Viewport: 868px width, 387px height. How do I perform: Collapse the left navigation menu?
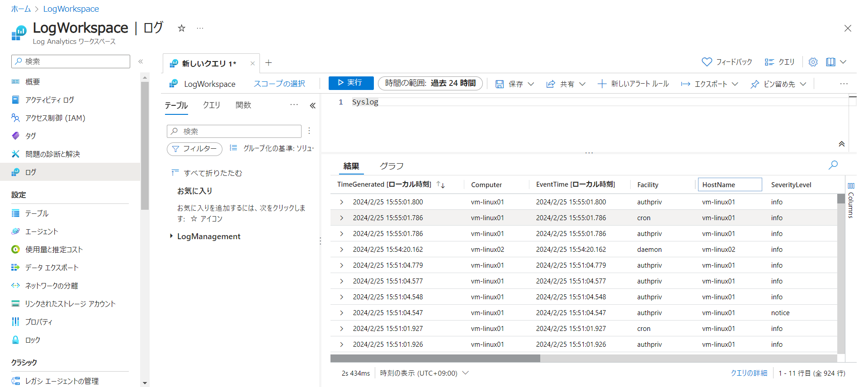pos(141,61)
